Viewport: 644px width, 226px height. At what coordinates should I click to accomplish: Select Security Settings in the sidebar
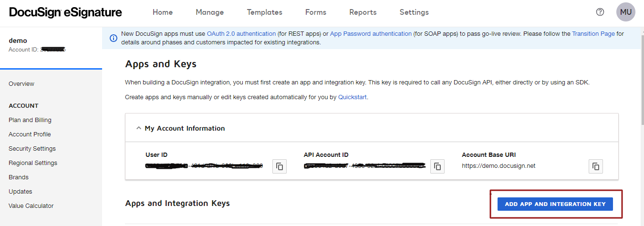[x=32, y=149]
